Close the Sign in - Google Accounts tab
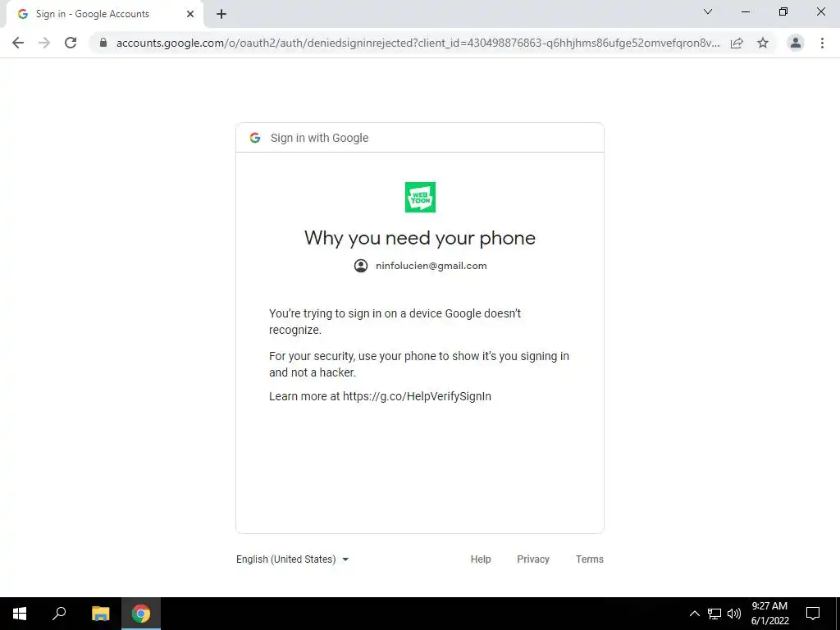 click(x=190, y=15)
